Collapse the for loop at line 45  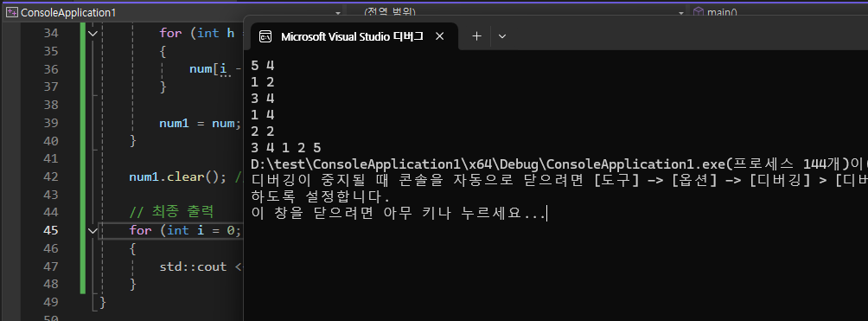click(93, 230)
